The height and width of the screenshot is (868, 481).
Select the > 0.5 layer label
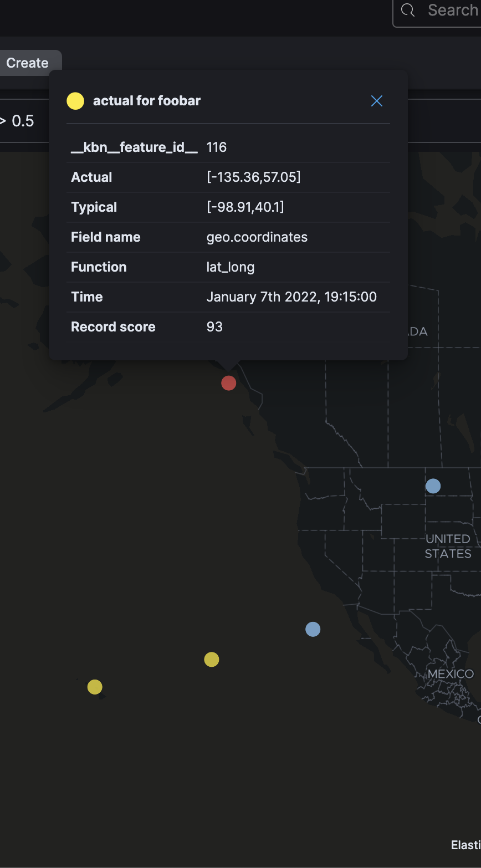pyautogui.click(x=21, y=120)
